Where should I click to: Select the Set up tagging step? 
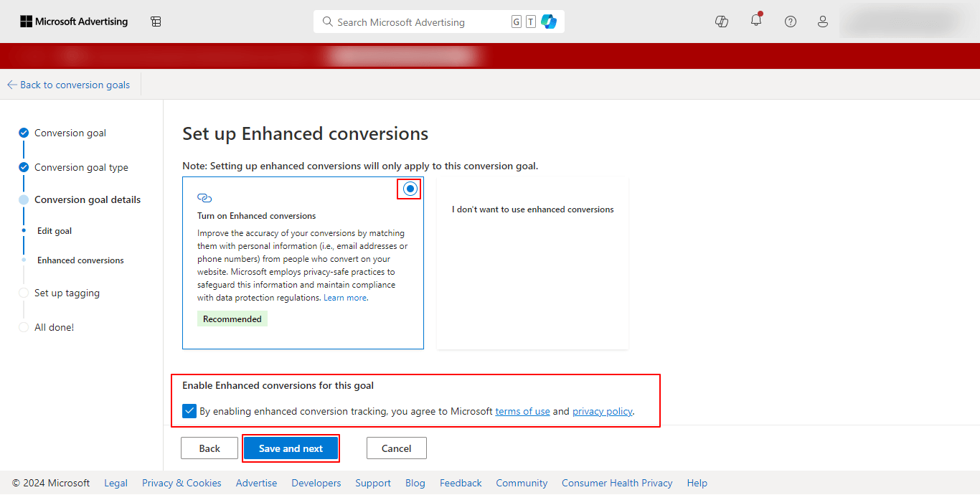(67, 293)
